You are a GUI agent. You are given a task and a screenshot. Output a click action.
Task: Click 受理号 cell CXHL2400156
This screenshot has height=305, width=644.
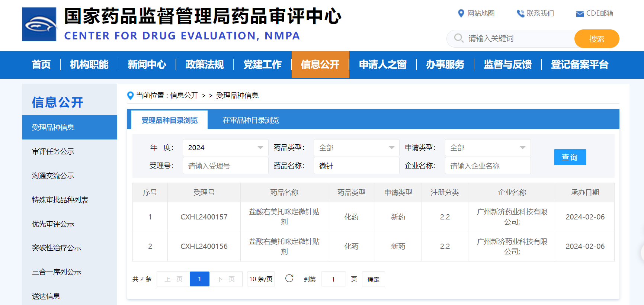click(x=204, y=246)
